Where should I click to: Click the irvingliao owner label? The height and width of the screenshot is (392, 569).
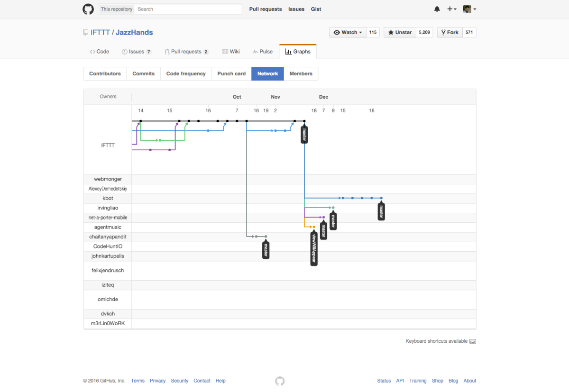pyautogui.click(x=108, y=208)
